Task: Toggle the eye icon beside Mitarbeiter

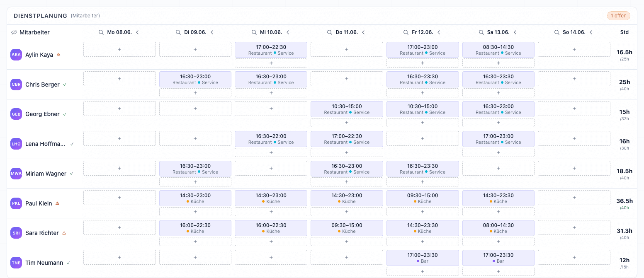Action: pyautogui.click(x=14, y=32)
